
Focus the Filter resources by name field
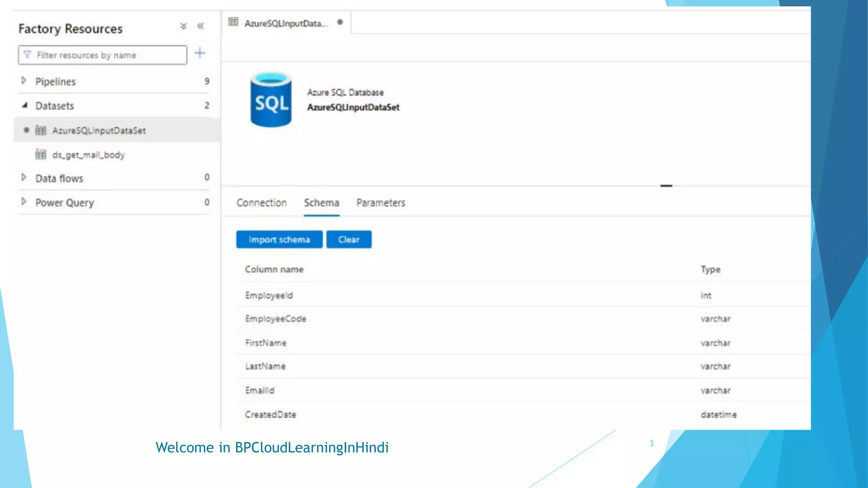[x=103, y=55]
